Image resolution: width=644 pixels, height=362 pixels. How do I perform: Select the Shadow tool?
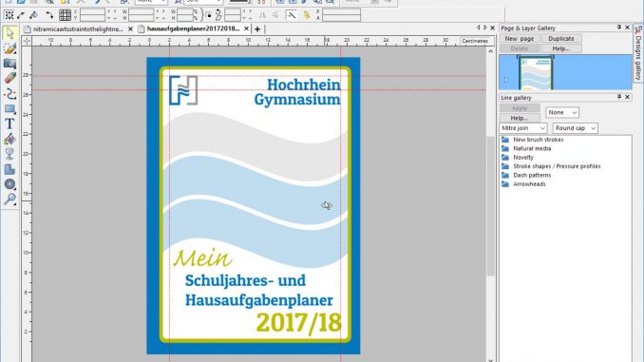point(9,169)
